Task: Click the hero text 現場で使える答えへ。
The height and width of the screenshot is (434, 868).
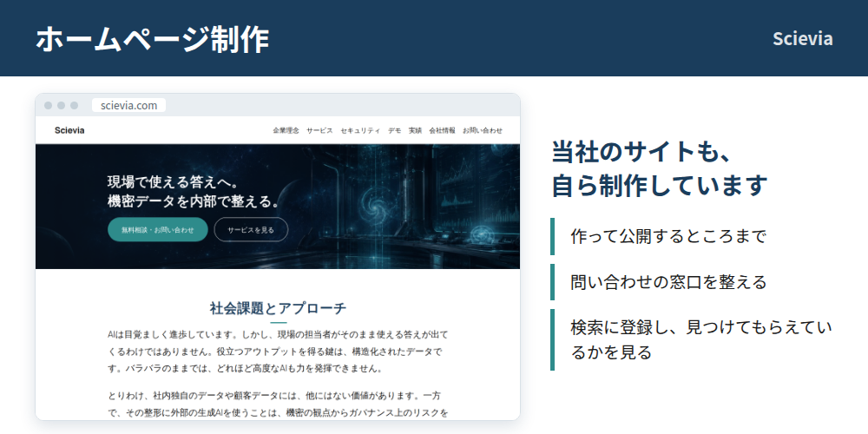Action: coord(173,181)
